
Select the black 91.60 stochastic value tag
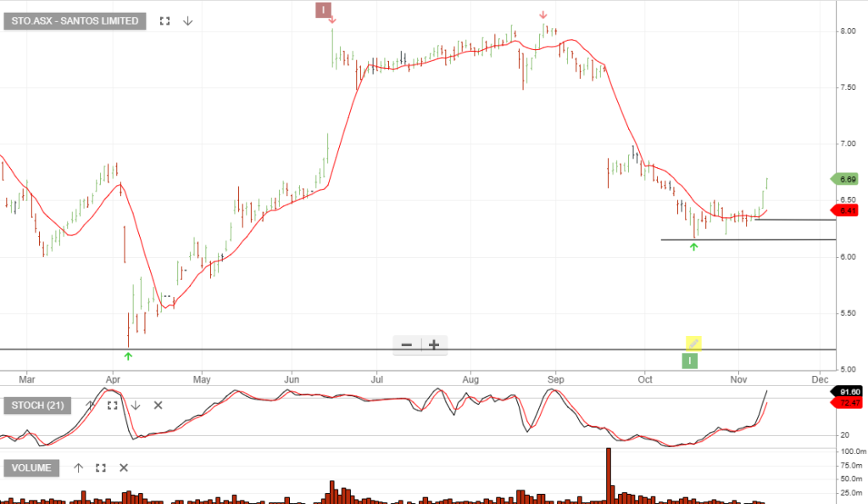pos(850,391)
